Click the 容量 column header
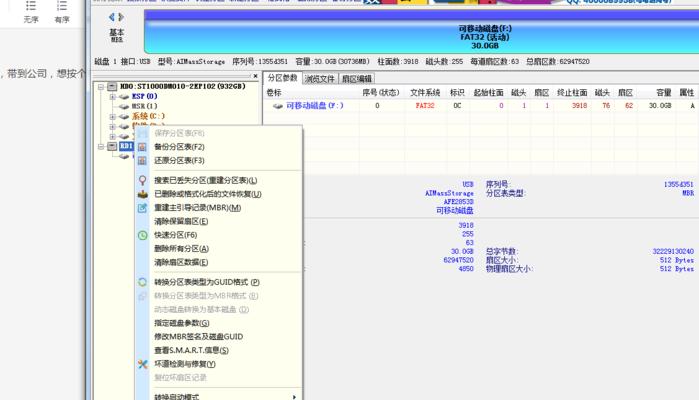 (664, 93)
